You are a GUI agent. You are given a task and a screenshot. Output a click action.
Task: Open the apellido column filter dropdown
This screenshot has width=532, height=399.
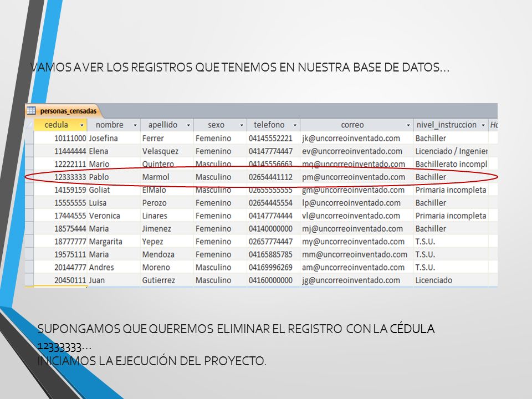pyautogui.click(x=188, y=125)
